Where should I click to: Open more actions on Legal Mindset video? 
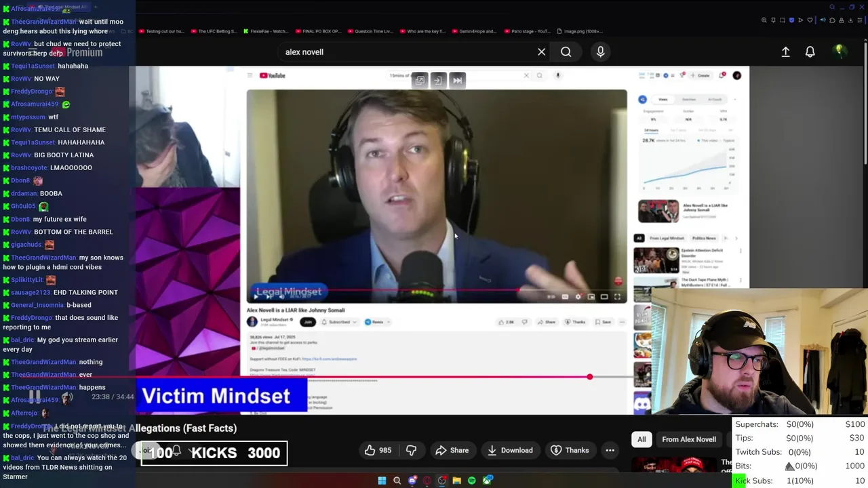point(623,322)
